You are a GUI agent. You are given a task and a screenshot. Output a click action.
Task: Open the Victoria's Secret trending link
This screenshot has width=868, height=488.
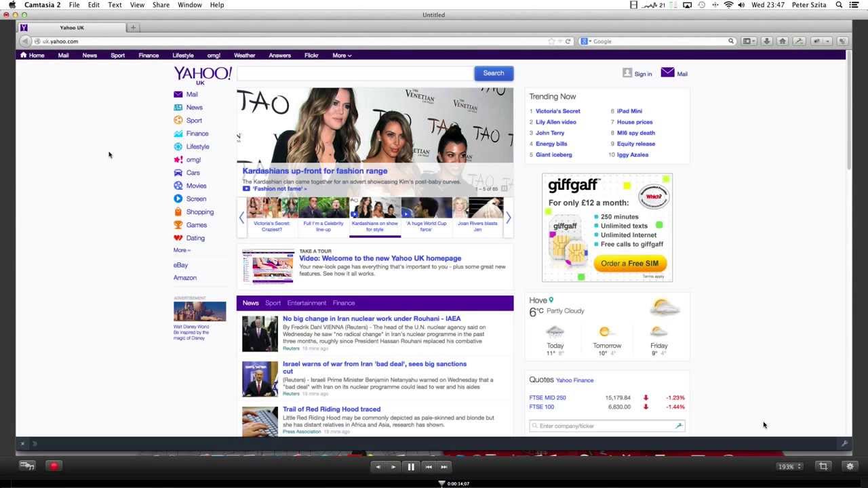click(558, 111)
